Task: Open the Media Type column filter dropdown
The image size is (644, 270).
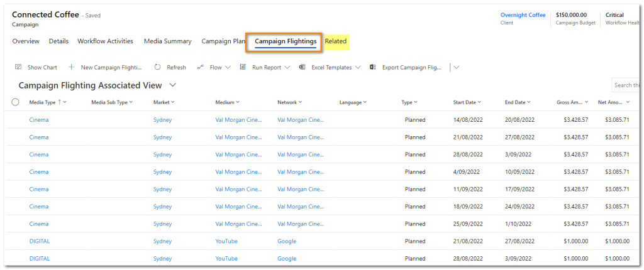Action: (65, 102)
